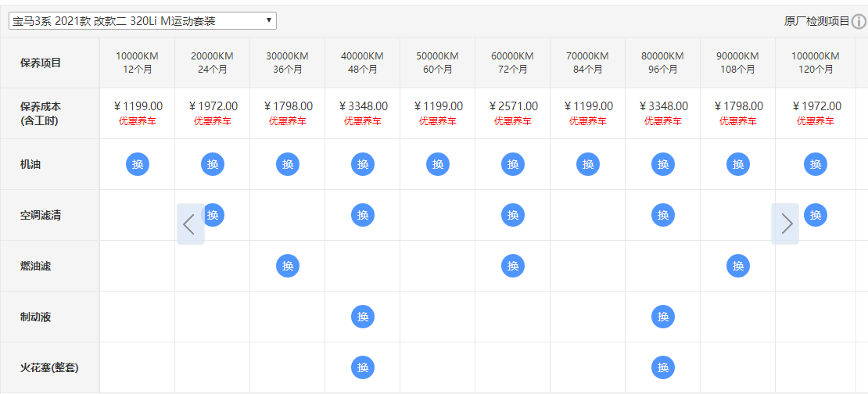Open 优惠养车 link under 30000KM cost

[x=288, y=121]
